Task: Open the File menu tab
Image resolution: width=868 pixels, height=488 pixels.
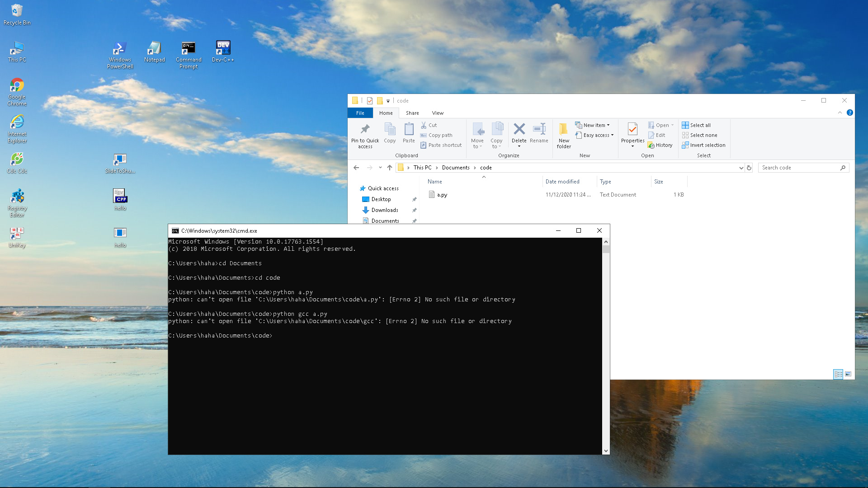Action: click(x=360, y=113)
